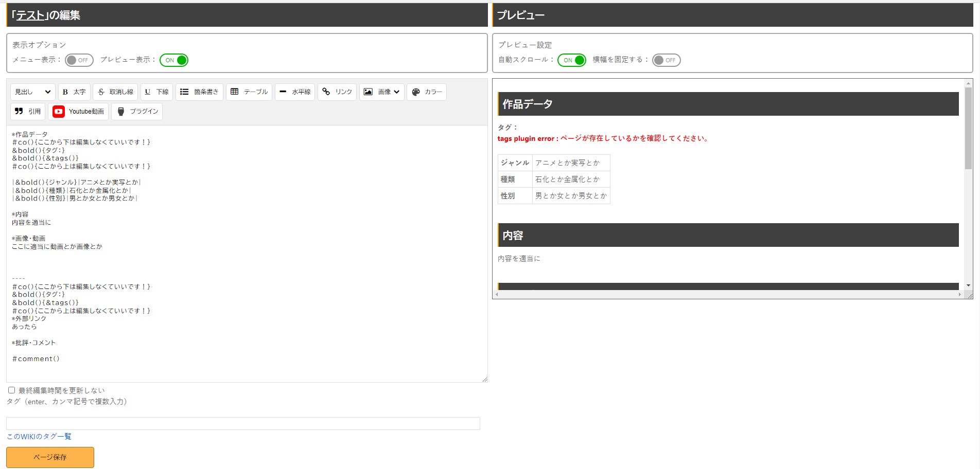The height and width of the screenshot is (469, 980).
Task: Open the カラー palette tool
Action: tap(427, 92)
